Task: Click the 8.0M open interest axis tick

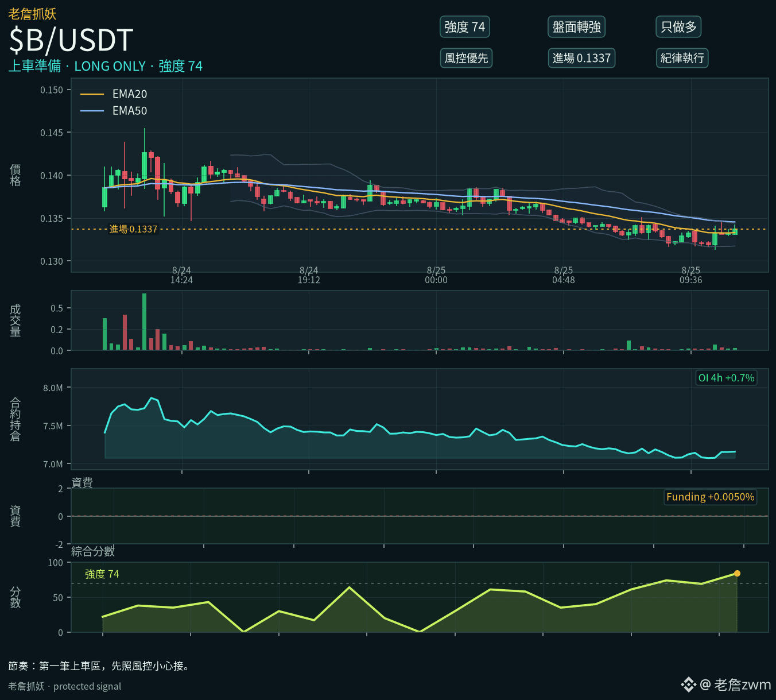Action: pos(53,388)
